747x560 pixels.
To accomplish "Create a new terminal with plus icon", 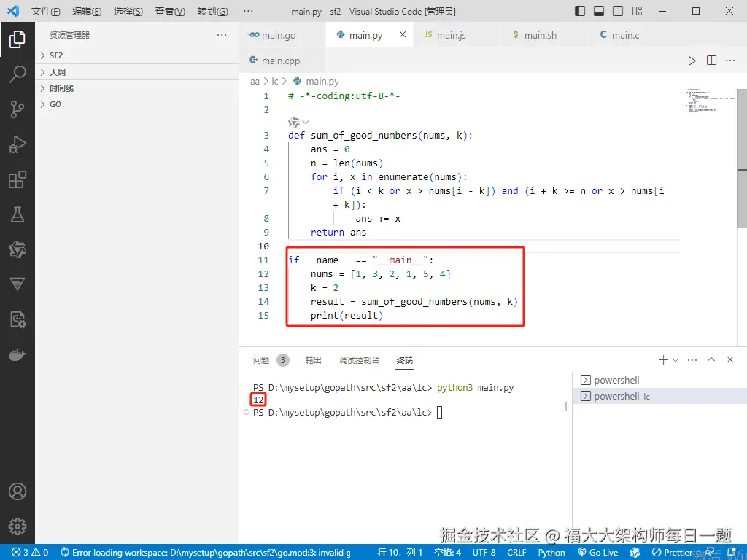I will click(x=663, y=360).
